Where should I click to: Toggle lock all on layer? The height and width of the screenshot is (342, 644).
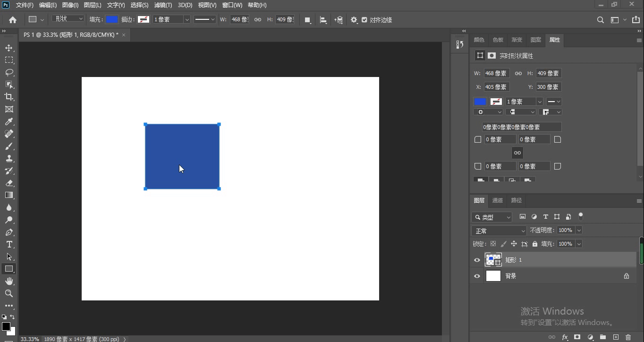point(534,244)
